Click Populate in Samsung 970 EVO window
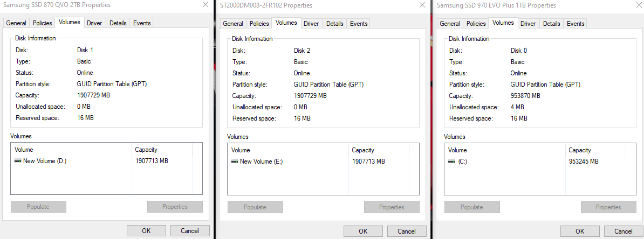Image resolution: width=644 pixels, height=239 pixels. click(472, 207)
